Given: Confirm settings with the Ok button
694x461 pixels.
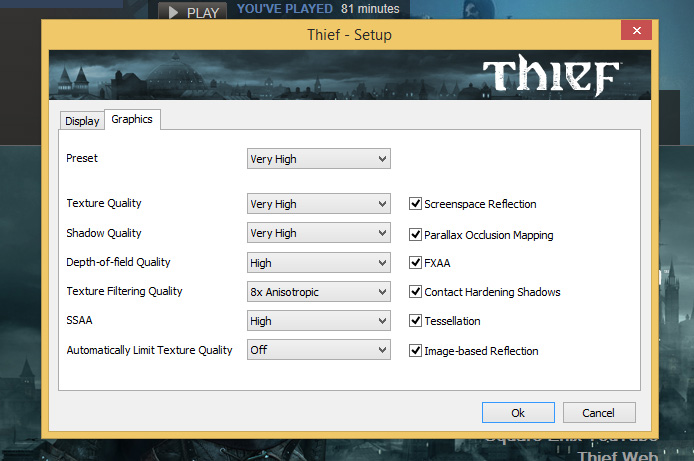Looking at the screenshot, I should (x=518, y=413).
